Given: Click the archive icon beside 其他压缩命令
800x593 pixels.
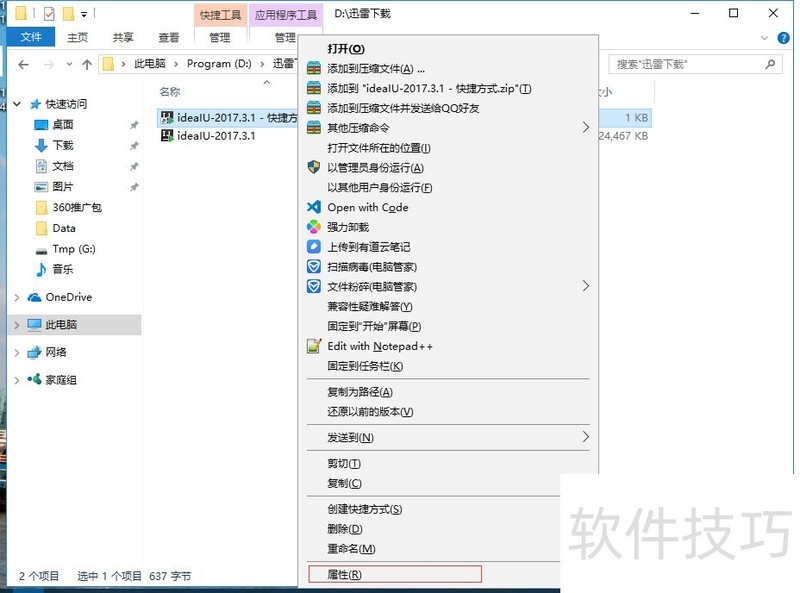Looking at the screenshot, I should click(314, 128).
